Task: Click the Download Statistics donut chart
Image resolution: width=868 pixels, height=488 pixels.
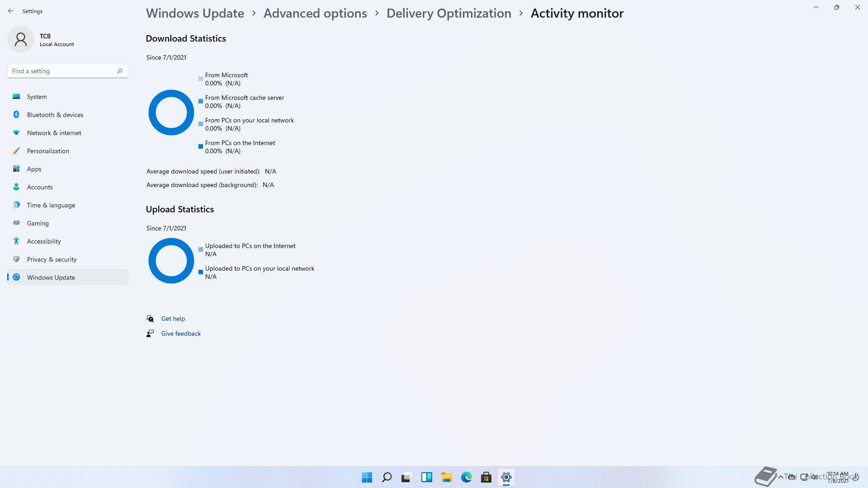Action: (171, 113)
